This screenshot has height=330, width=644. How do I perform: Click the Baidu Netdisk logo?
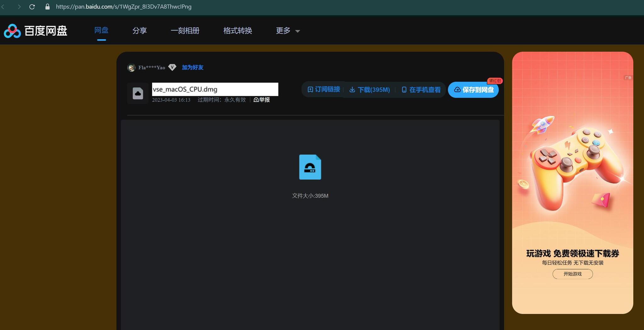pyautogui.click(x=35, y=31)
